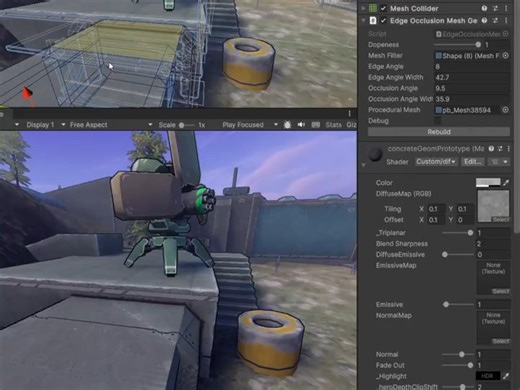Enable the Debug checkbox

click(x=438, y=121)
